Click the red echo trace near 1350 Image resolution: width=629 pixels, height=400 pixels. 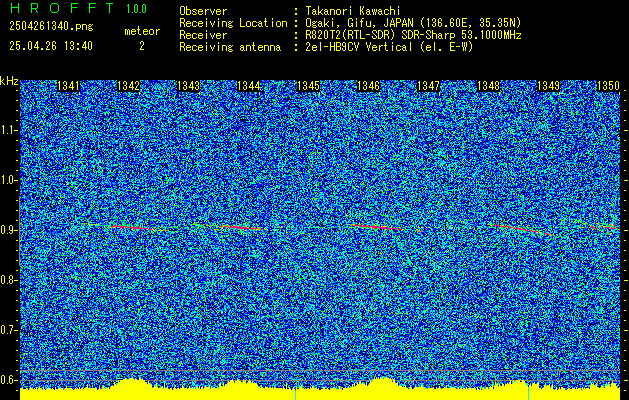605,227
